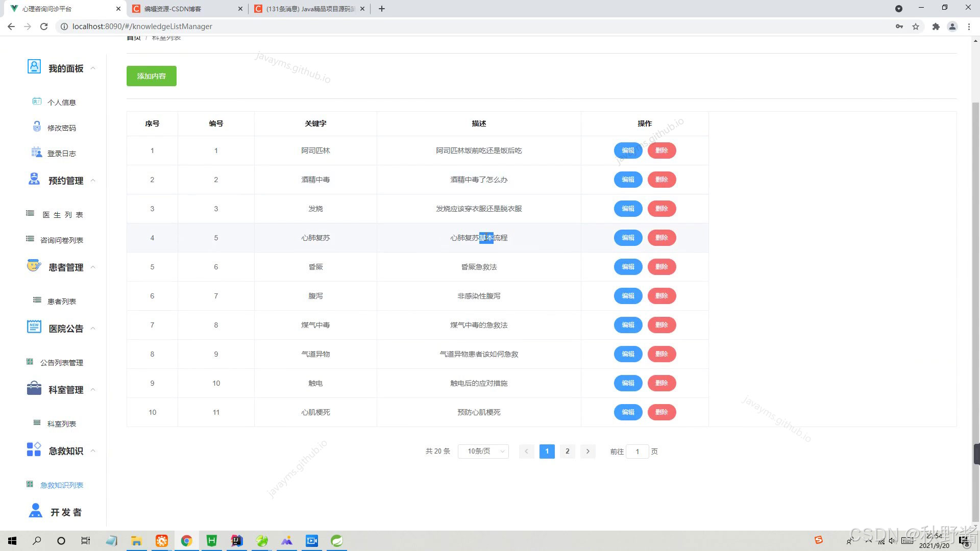
Task: Delete the 酒精中毒 row
Action: (x=661, y=180)
